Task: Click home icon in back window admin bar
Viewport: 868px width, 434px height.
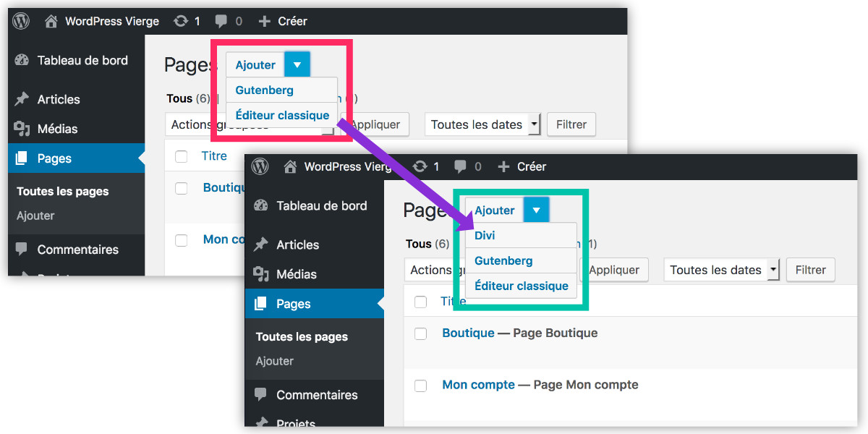Action: click(x=51, y=22)
